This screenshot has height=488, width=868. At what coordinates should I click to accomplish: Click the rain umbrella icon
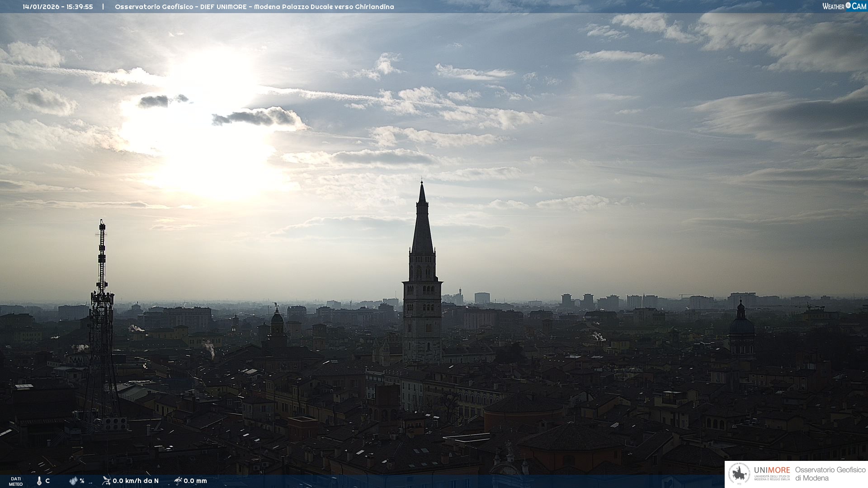[178, 481]
